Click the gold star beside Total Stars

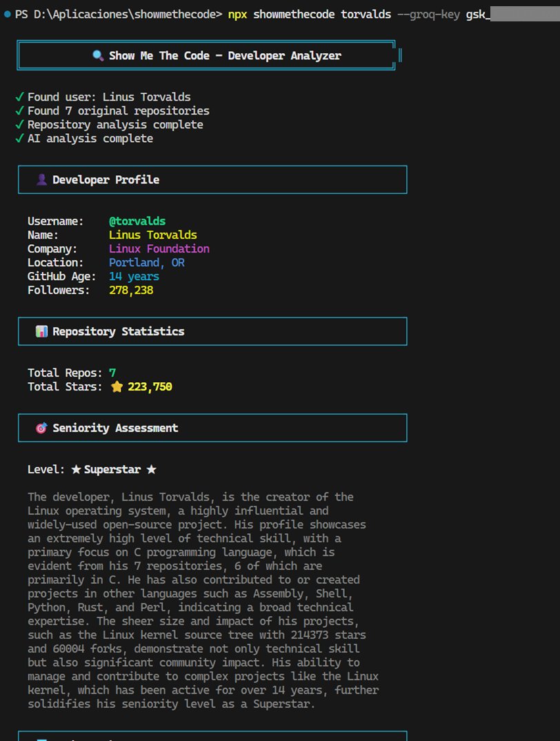click(117, 386)
